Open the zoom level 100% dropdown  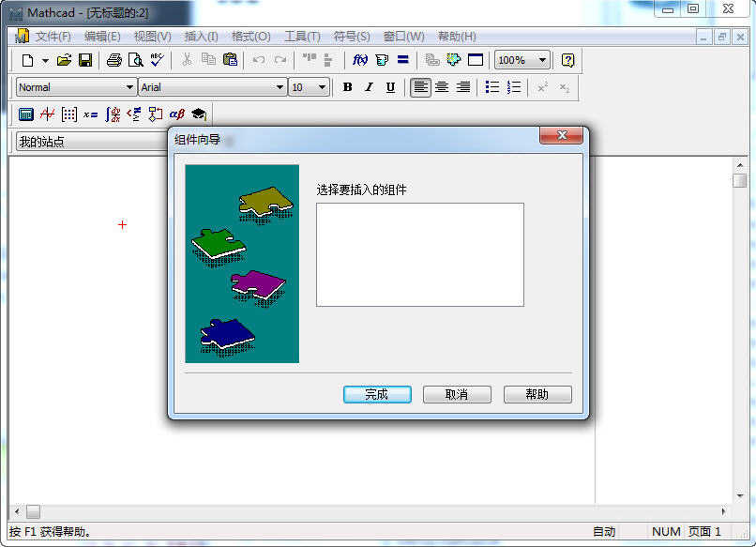pyautogui.click(x=542, y=60)
